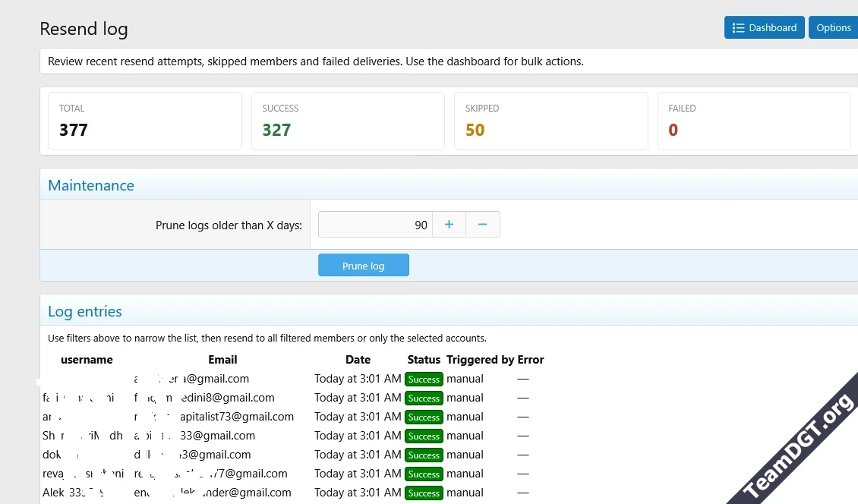Increase prune days with plus stepper

click(x=449, y=225)
